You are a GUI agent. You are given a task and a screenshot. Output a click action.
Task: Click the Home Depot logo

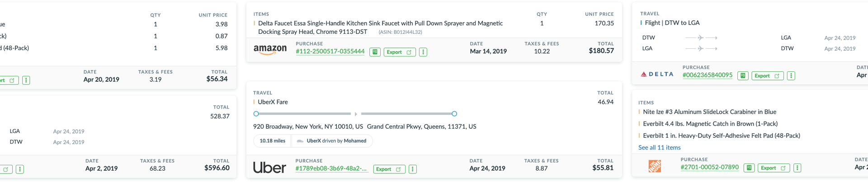click(655, 167)
